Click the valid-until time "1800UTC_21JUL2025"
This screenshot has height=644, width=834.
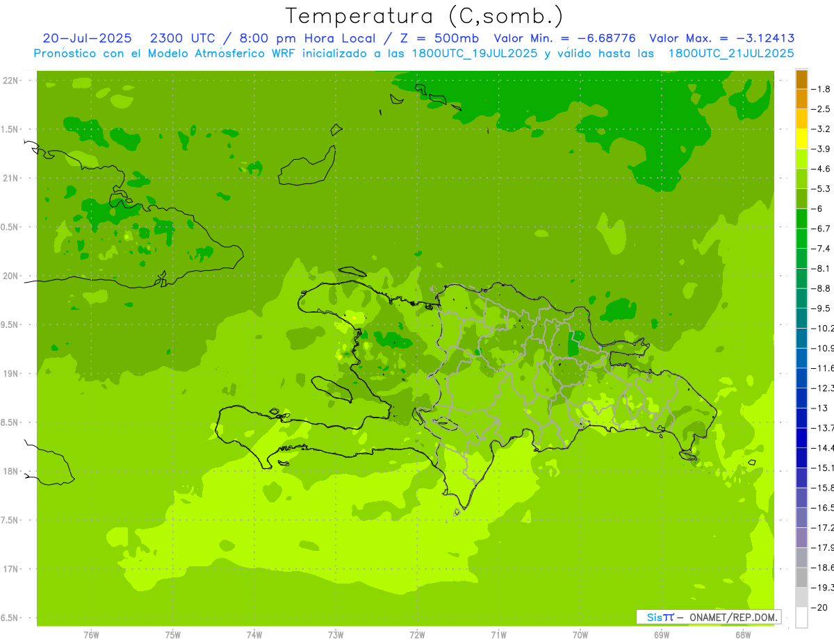(731, 53)
